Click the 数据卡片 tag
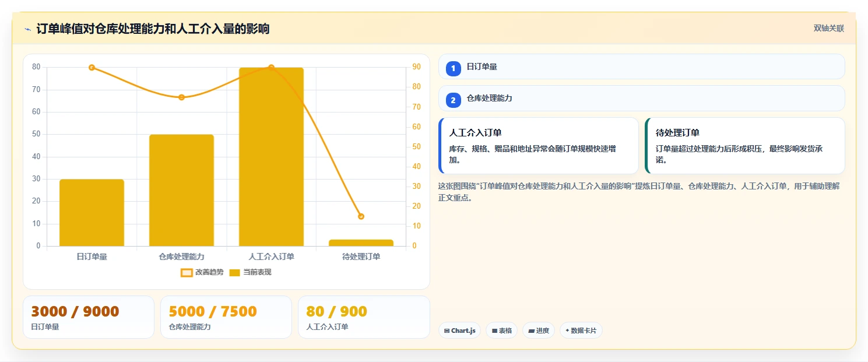 pos(581,331)
